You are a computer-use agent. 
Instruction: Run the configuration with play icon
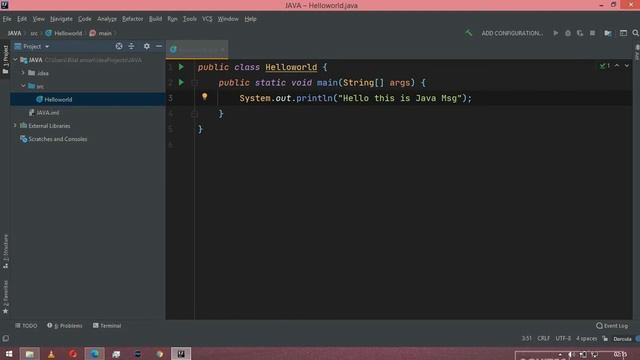(x=556, y=33)
